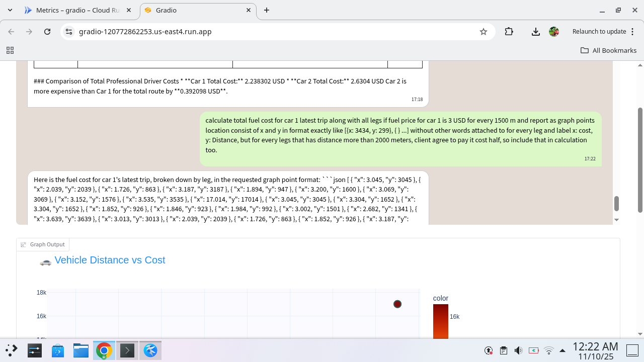Screen dimensions: 644x362
Task: Click the 16k y-axis label
Action: point(41,316)
